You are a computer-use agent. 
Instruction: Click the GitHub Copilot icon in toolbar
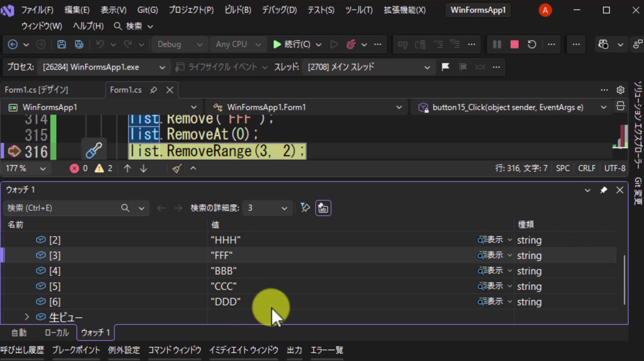[603, 44]
